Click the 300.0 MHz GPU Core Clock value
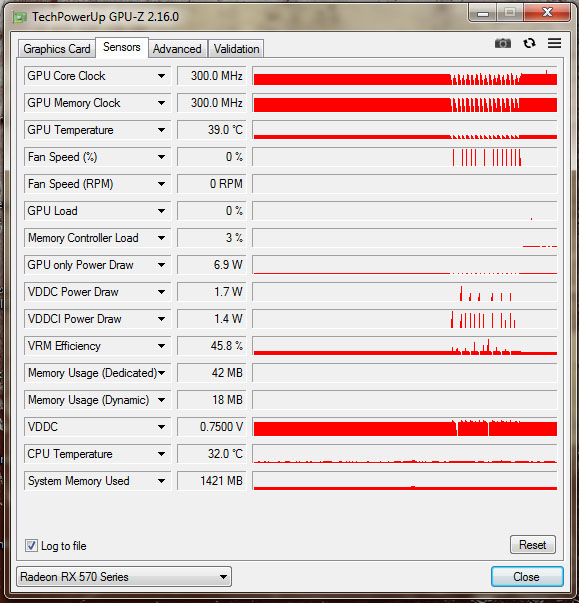579x603 pixels. (x=211, y=76)
